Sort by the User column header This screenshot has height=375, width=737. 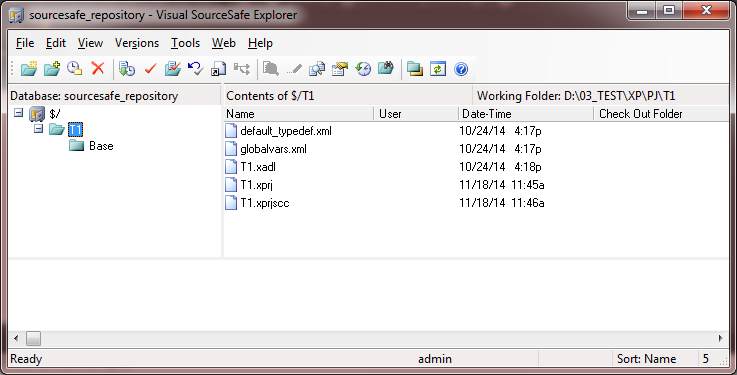[416, 114]
